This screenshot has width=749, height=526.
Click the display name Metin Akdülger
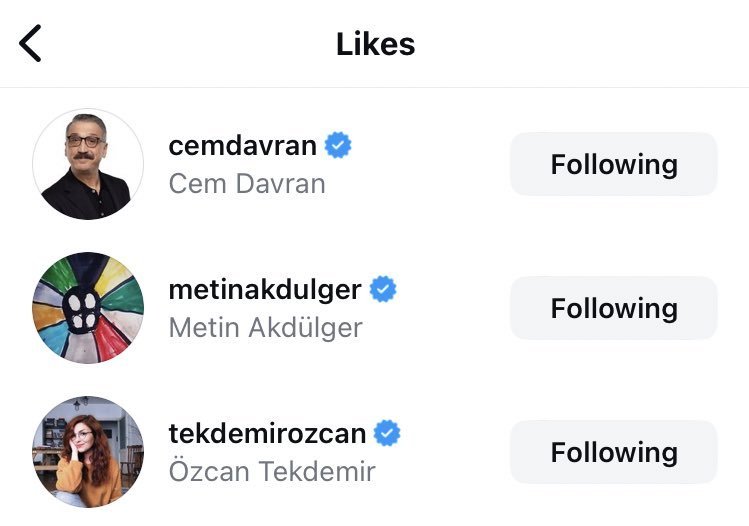coord(265,328)
